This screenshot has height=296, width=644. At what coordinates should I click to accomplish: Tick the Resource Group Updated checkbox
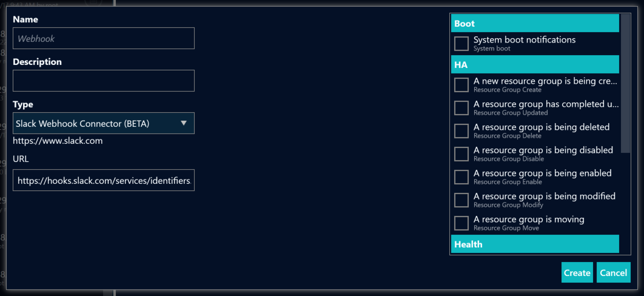(x=461, y=108)
